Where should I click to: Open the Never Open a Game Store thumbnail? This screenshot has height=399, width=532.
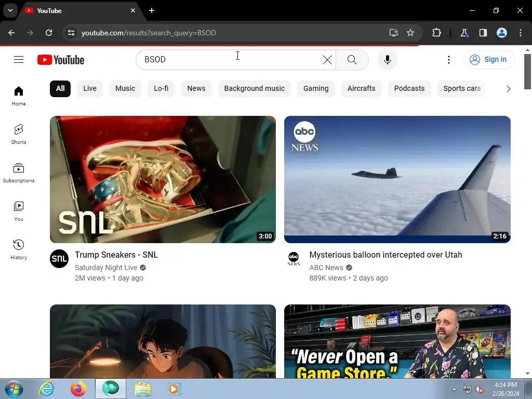(x=397, y=341)
